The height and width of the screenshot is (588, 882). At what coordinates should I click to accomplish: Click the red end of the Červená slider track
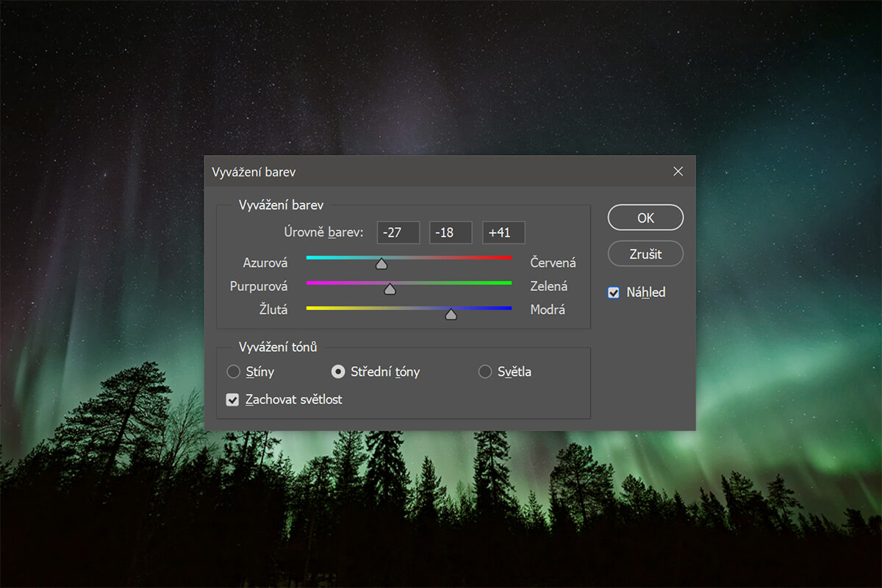(507, 258)
